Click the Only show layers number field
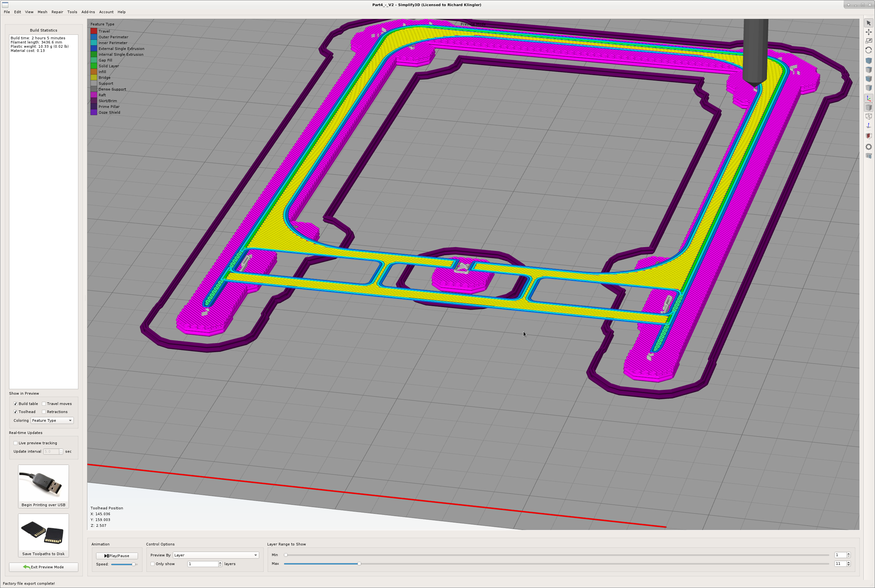875x588 pixels. coord(202,564)
